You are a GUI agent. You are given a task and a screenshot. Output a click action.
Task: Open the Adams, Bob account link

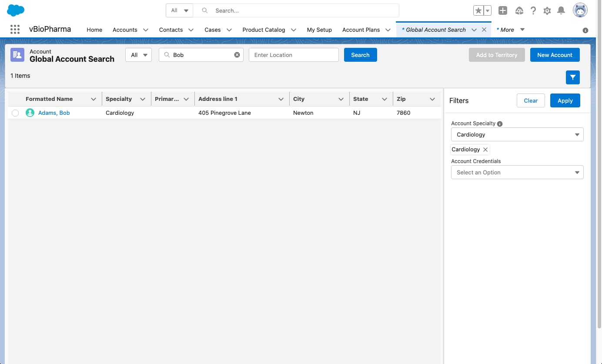(54, 113)
